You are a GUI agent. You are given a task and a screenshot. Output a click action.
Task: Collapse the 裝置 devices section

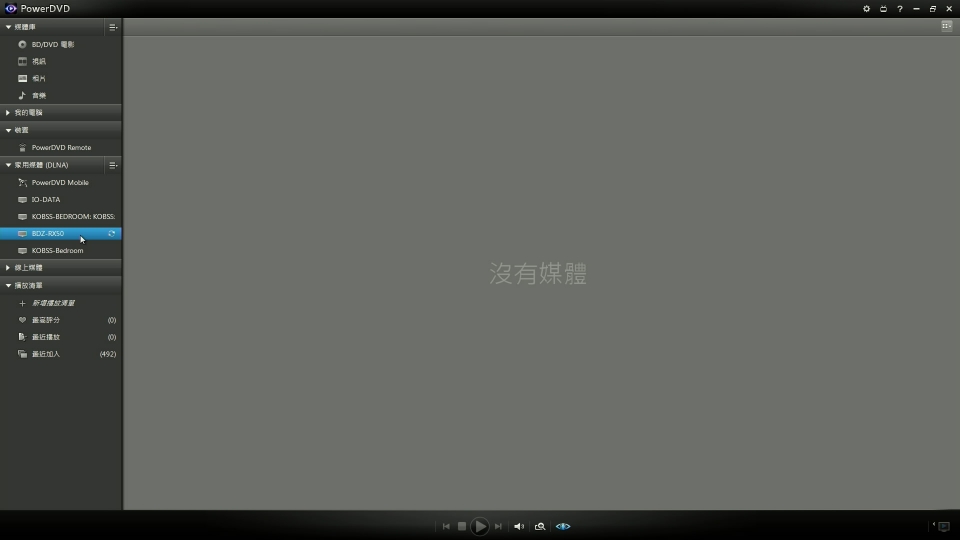(9, 130)
